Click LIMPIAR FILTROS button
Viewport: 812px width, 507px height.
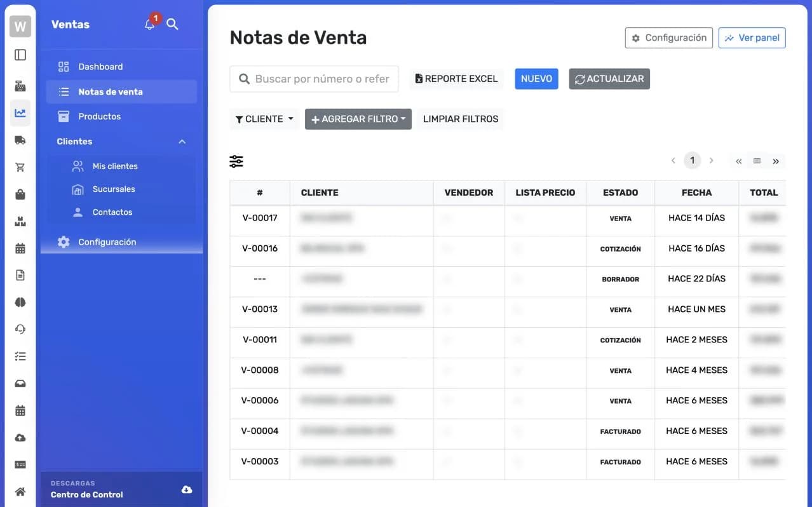coord(461,119)
